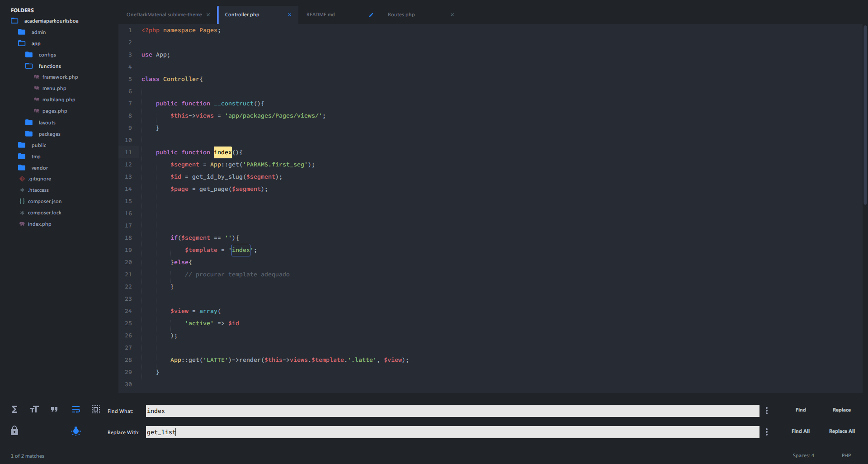868x464 pixels.
Task: Expand the layouts folder
Action: tap(29, 123)
